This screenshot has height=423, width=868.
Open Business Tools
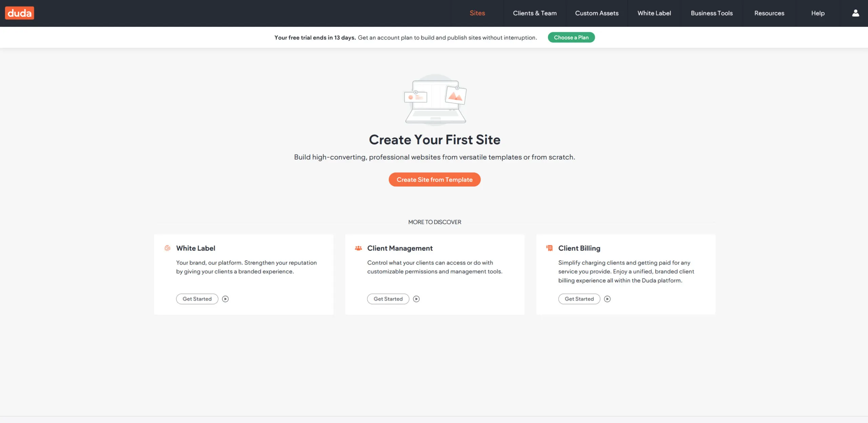711,13
